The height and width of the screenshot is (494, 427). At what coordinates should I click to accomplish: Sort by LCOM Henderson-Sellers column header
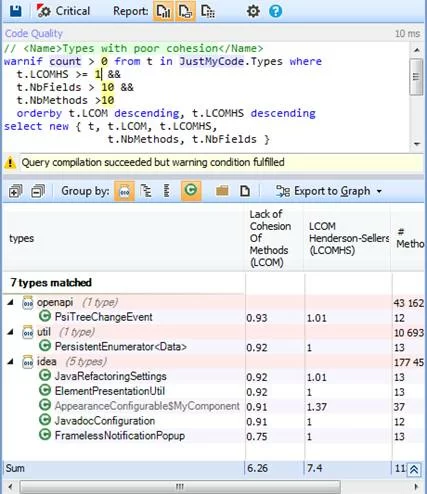pos(347,238)
